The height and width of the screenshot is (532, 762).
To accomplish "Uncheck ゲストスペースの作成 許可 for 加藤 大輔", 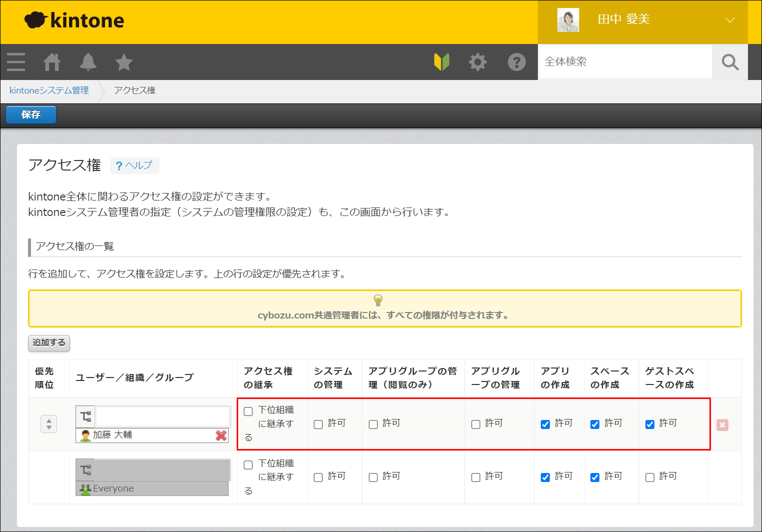I will pyautogui.click(x=650, y=424).
